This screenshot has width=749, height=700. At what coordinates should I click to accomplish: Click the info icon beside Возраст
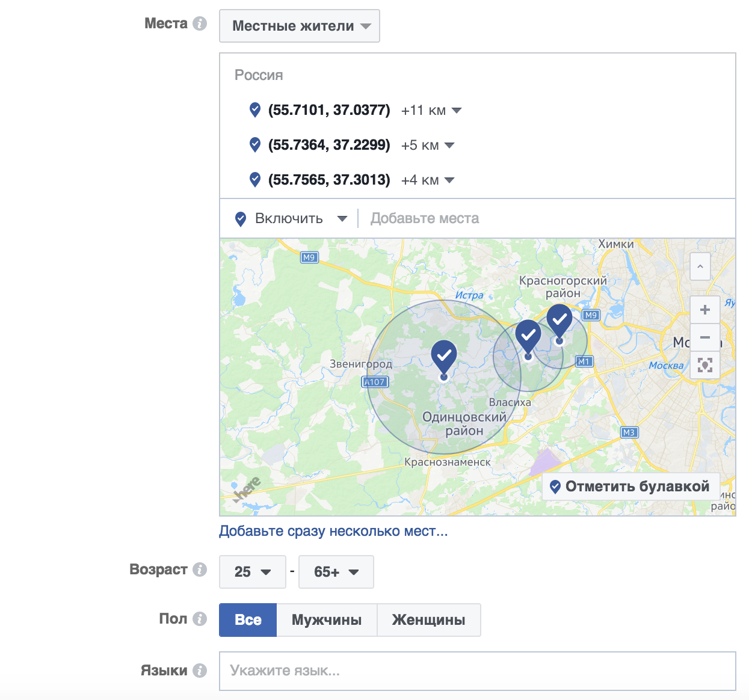pyautogui.click(x=200, y=570)
